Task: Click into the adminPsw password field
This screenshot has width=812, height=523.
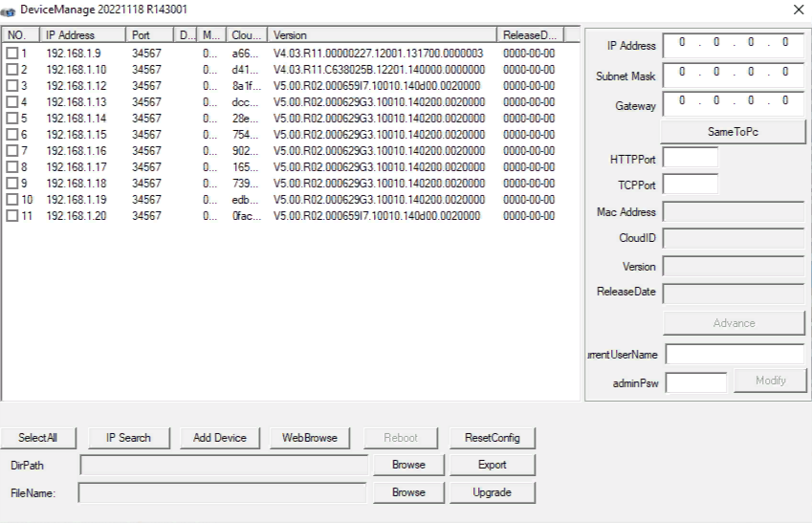Action: [695, 382]
